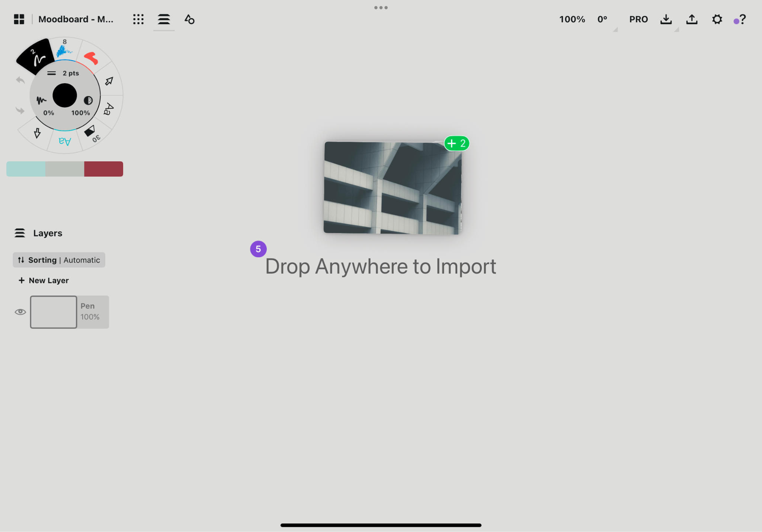Screen dimensions: 762x532
Task: Select the red brush stroke tool
Action: [x=91, y=58]
